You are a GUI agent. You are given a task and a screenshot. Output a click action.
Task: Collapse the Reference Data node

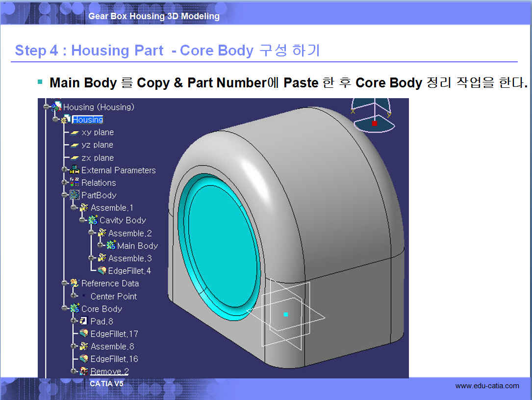tap(64, 283)
